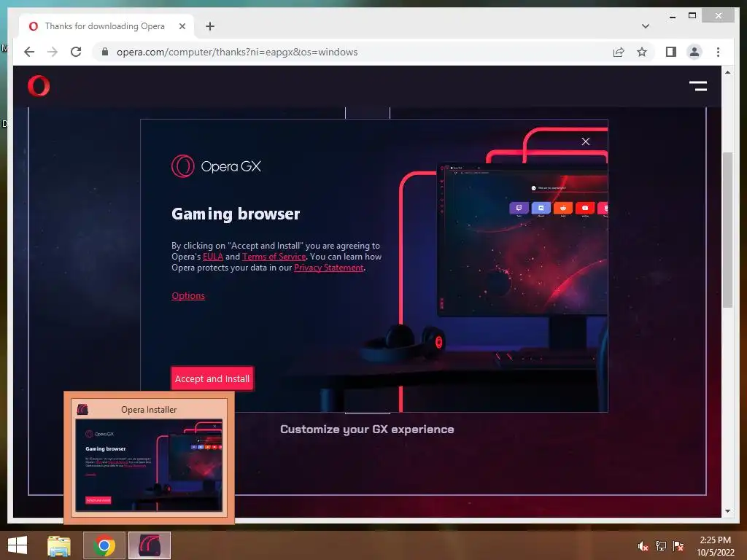Click the network tray icon
The width and height of the screenshot is (747, 560).
click(x=661, y=546)
